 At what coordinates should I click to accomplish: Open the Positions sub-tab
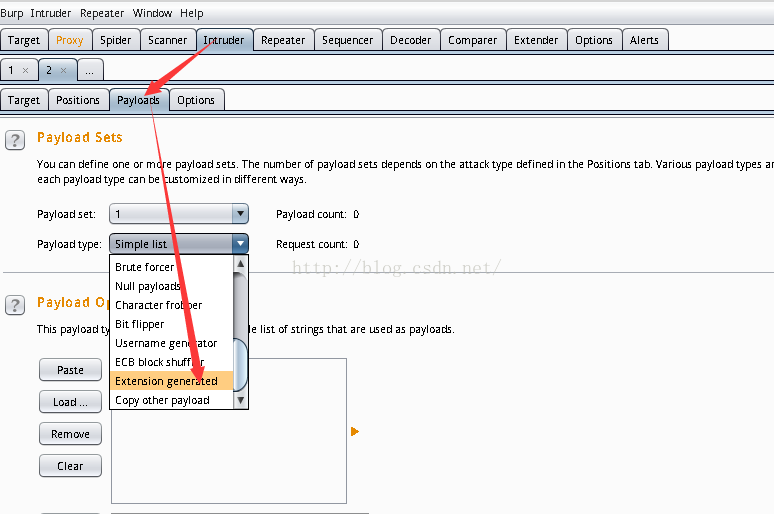point(78,100)
